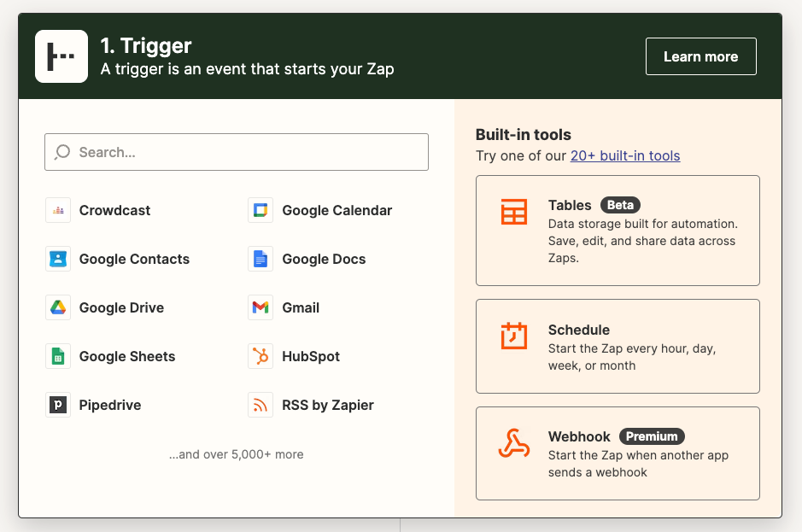
Task: Choose Pipedrive label
Action: point(110,405)
